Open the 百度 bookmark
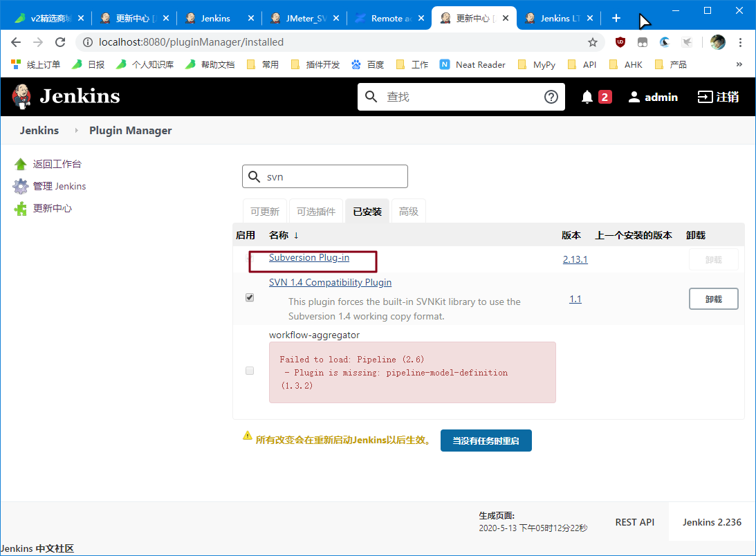This screenshot has width=756, height=556. coord(367,64)
